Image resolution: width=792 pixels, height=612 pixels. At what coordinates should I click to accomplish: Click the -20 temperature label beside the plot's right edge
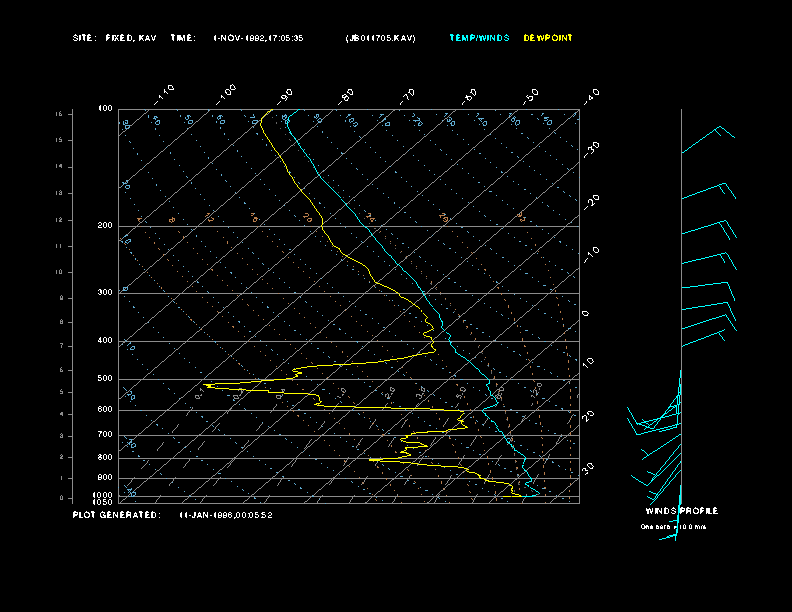591,202
